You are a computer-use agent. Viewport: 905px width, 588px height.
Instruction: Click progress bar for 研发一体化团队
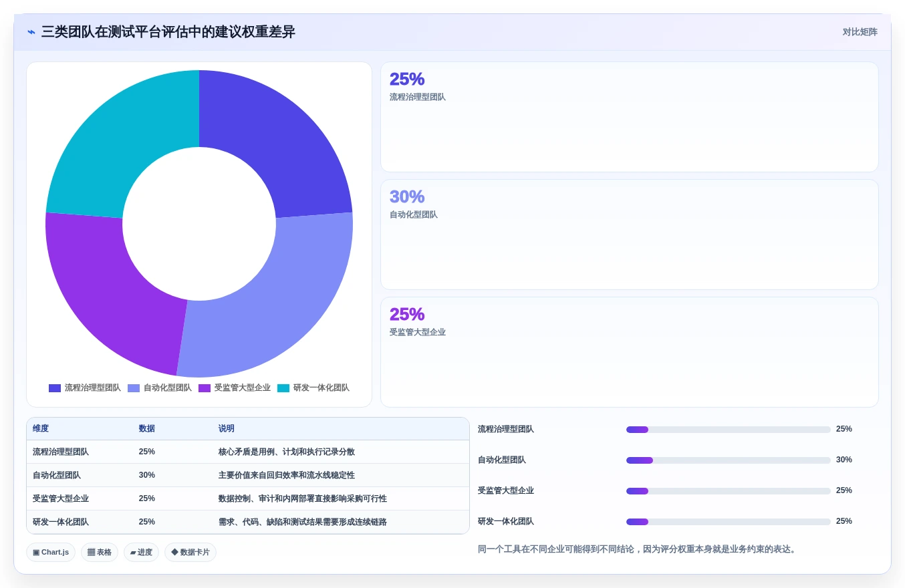pos(729,522)
